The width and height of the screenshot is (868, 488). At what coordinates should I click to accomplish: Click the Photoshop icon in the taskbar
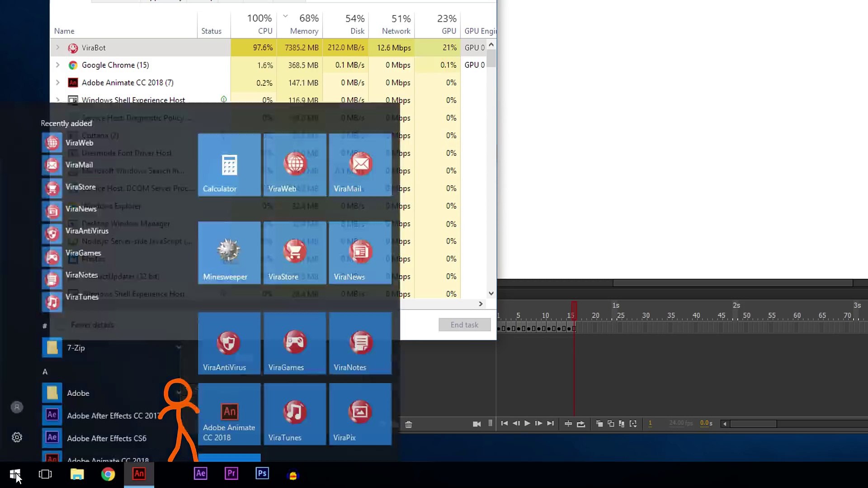click(262, 474)
